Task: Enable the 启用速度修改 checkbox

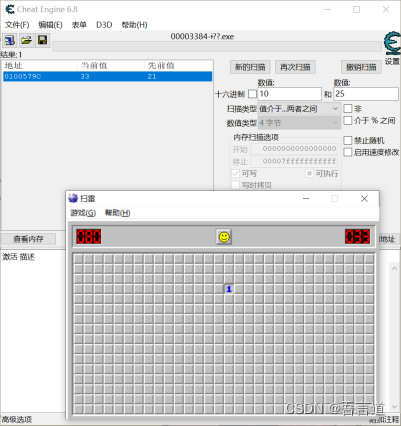Action: [x=348, y=152]
